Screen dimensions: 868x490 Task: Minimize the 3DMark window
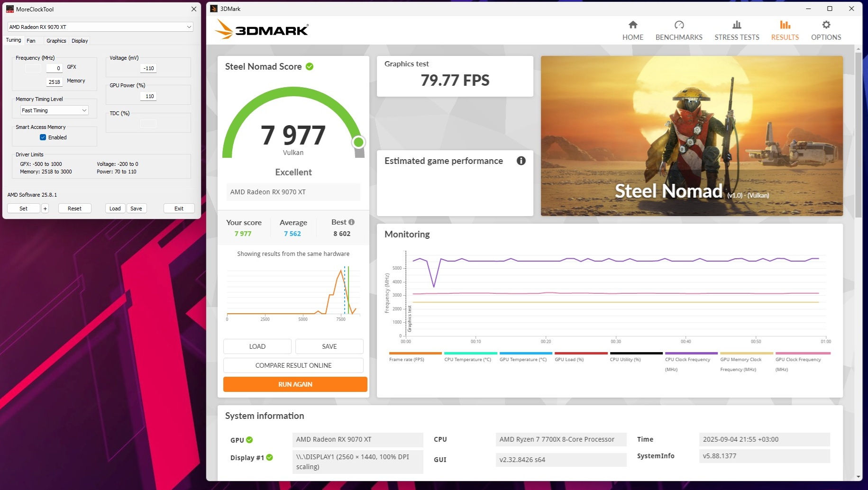pyautogui.click(x=808, y=9)
